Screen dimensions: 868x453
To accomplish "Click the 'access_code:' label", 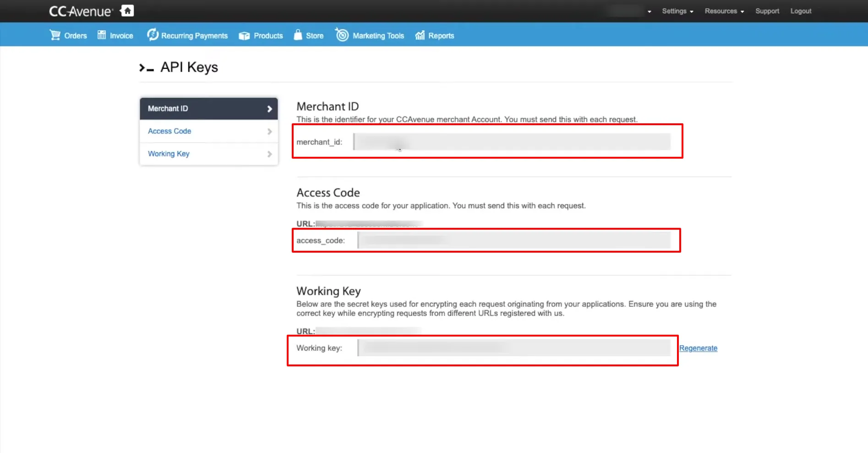I will [321, 241].
